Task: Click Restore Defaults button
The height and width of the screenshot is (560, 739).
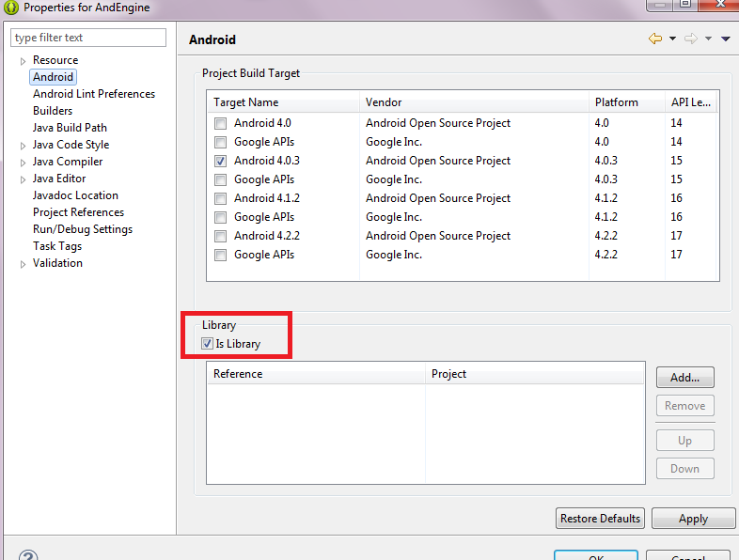Action: pyautogui.click(x=601, y=519)
